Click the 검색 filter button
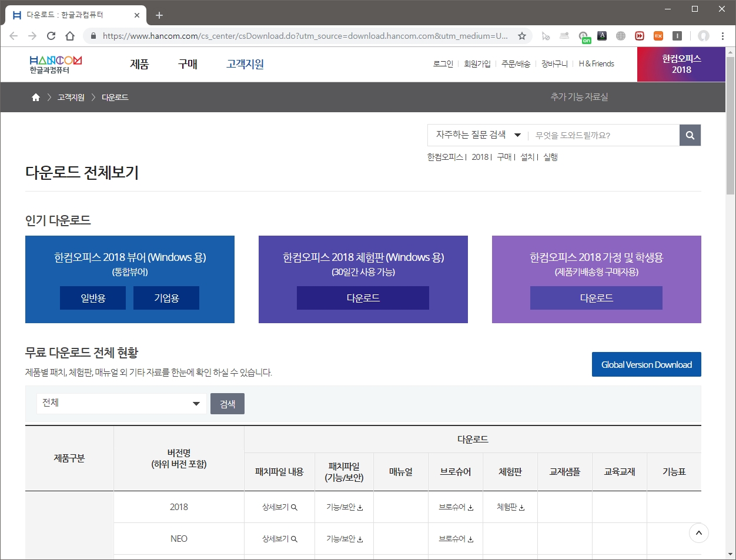Screen dimensions: 736x560 point(228,404)
